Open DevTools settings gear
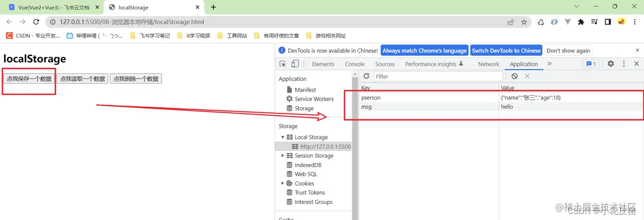Screen dimensions: 644x220 611,64
